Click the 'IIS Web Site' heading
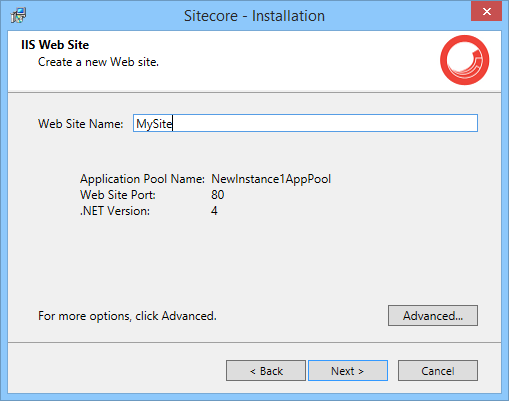 pos(55,45)
